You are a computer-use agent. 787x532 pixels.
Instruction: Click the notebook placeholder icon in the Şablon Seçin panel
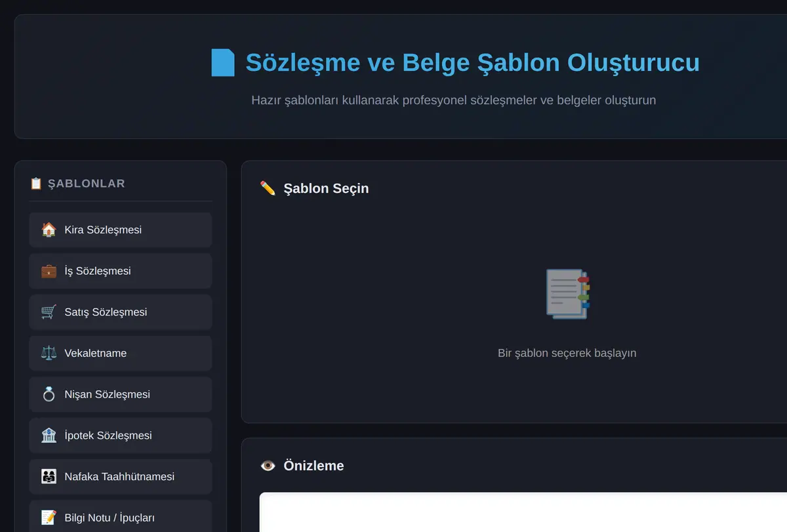point(567,294)
